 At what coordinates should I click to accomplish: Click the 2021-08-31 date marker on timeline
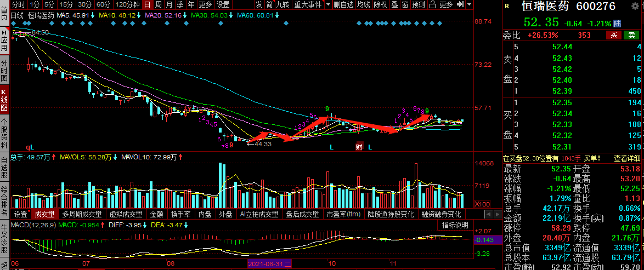tap(269, 264)
